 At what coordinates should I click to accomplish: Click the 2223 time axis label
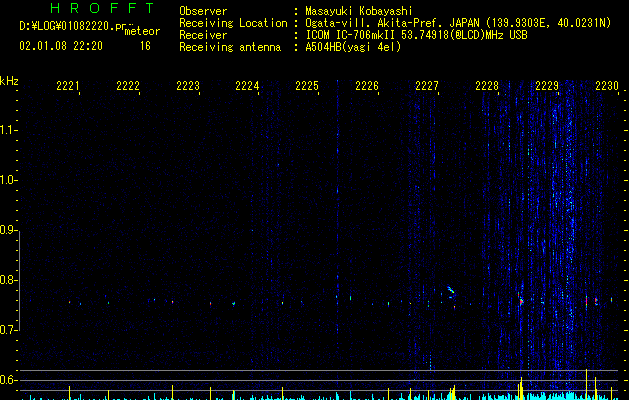(x=188, y=86)
